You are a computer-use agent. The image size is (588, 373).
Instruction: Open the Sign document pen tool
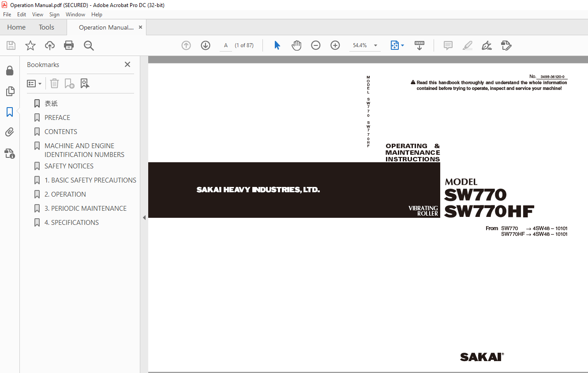click(487, 45)
